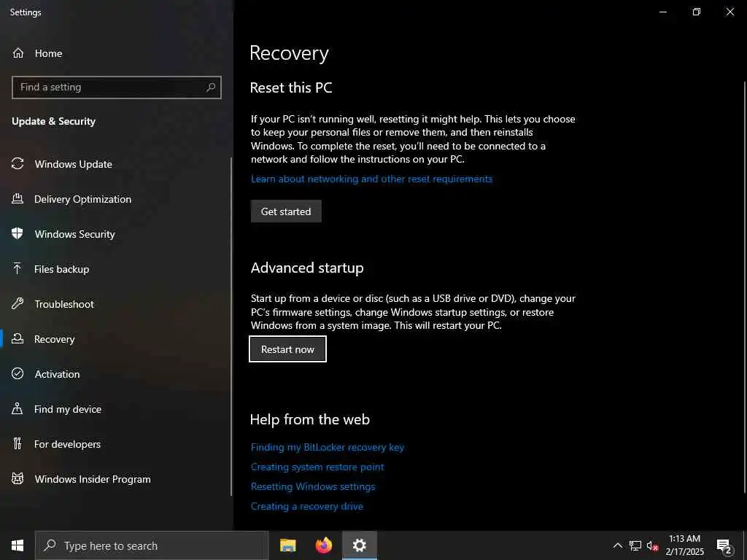Click the Update & Security heading
The height and width of the screenshot is (560, 747).
coord(53,122)
